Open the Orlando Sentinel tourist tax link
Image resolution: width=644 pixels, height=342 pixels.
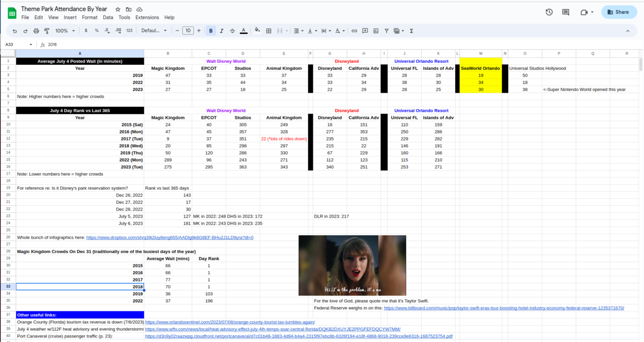(x=230, y=322)
